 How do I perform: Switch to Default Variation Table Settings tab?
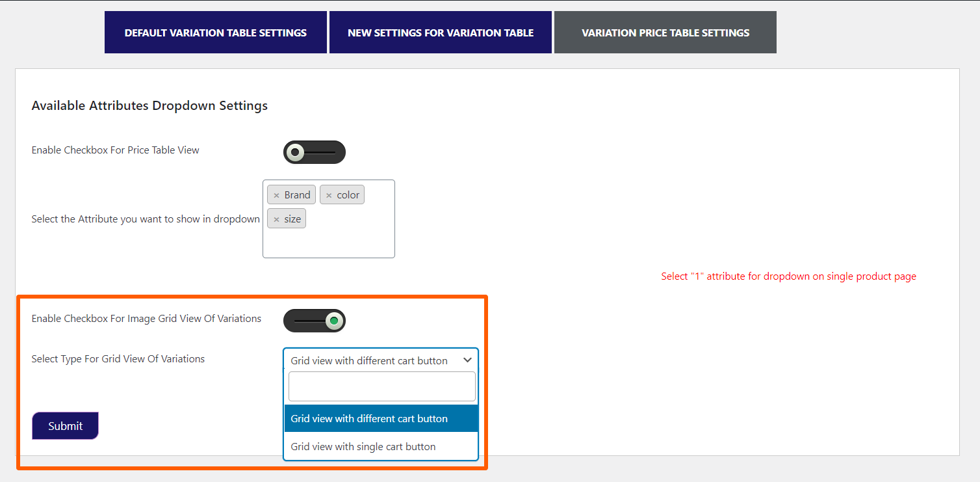(x=215, y=32)
